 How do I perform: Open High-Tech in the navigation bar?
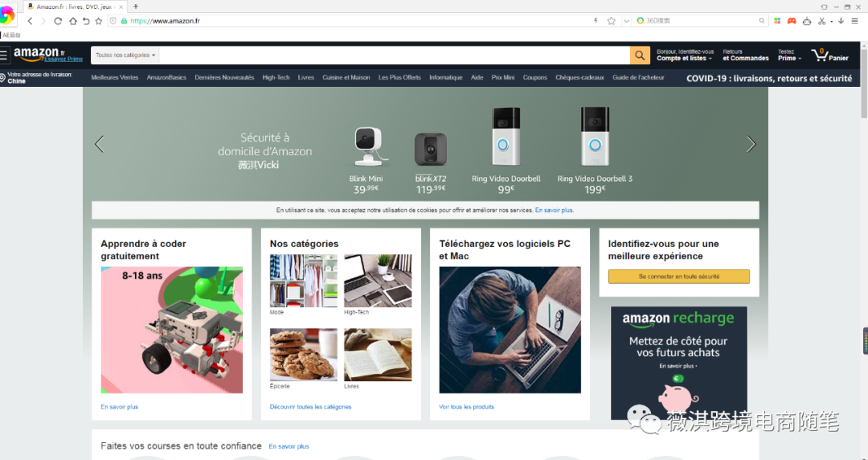tap(276, 77)
